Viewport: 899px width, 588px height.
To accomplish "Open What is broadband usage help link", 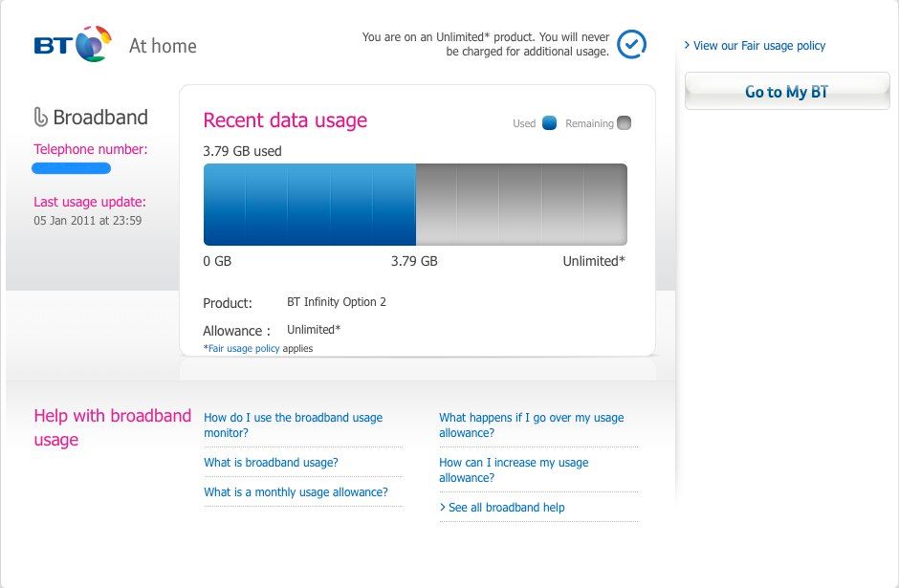I will (x=271, y=463).
